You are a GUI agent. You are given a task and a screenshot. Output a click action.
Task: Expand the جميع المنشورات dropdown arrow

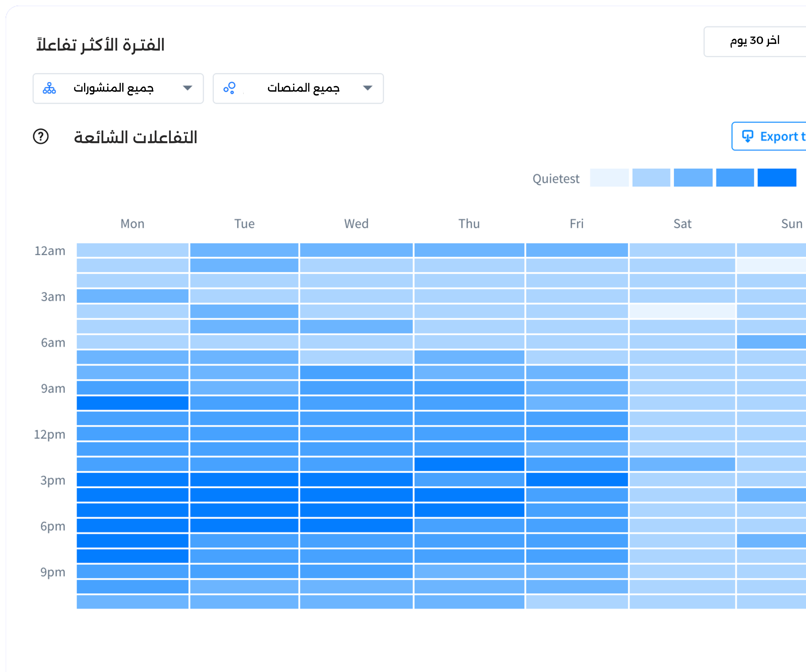[x=187, y=88]
